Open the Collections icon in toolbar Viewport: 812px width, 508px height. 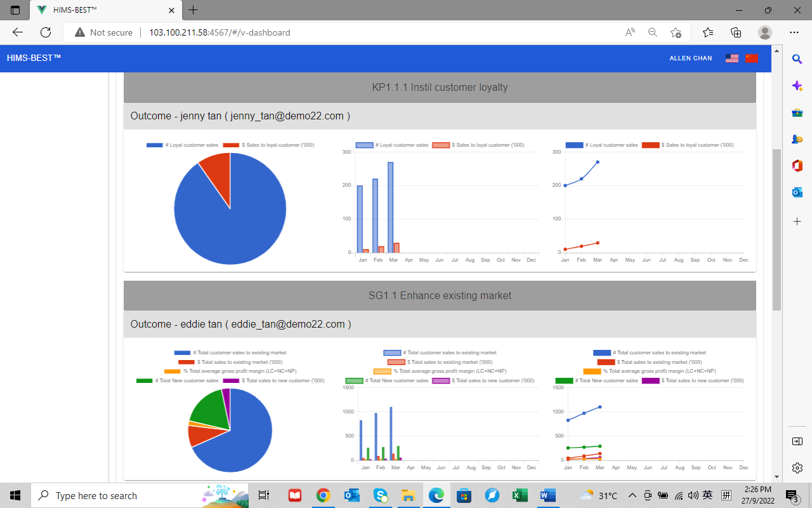736,32
